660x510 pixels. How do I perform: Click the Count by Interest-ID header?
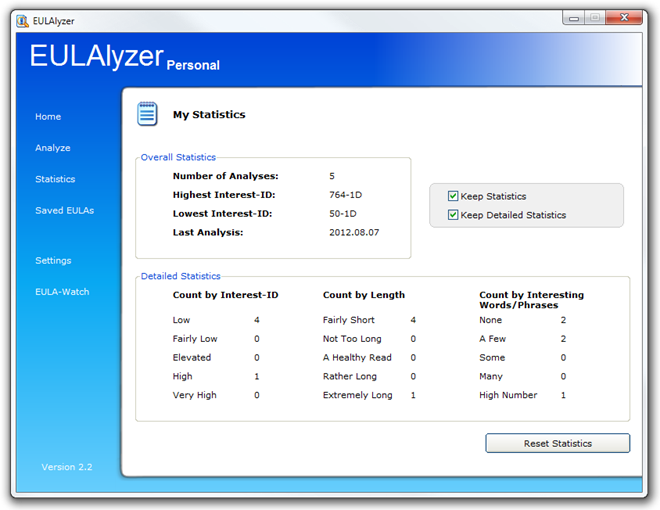pyautogui.click(x=226, y=295)
